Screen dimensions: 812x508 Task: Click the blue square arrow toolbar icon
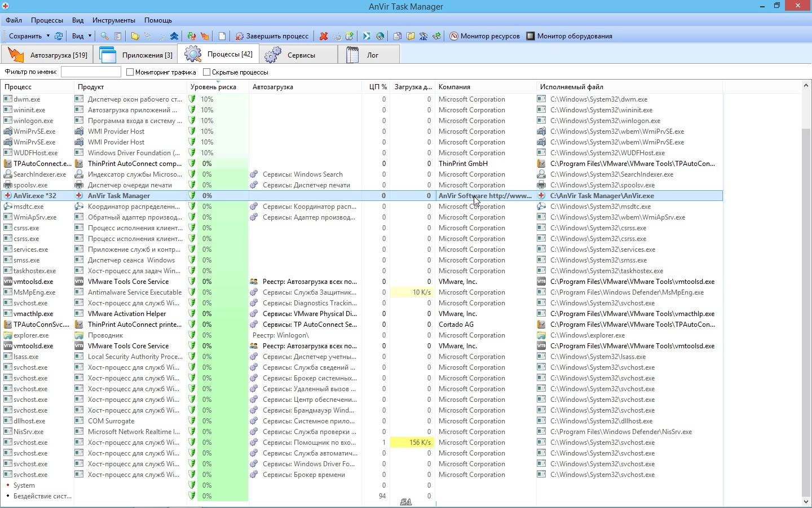pos(367,36)
